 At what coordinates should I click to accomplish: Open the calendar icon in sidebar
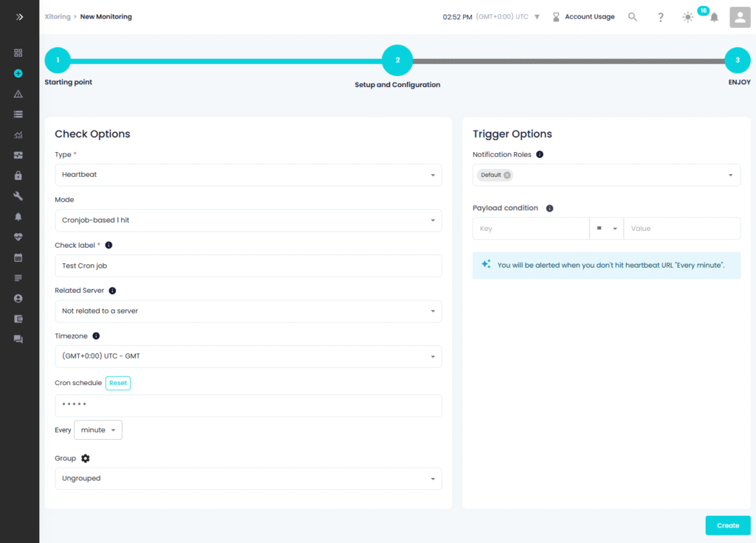[18, 257]
